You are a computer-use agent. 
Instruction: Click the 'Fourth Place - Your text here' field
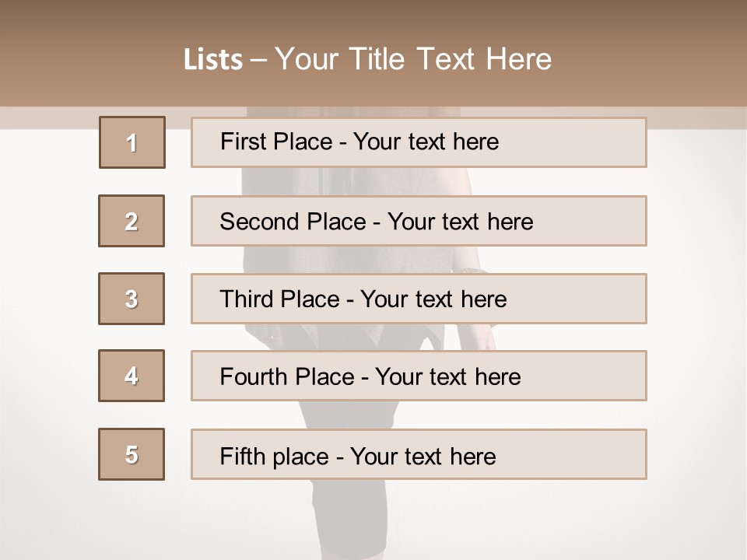[x=419, y=376]
